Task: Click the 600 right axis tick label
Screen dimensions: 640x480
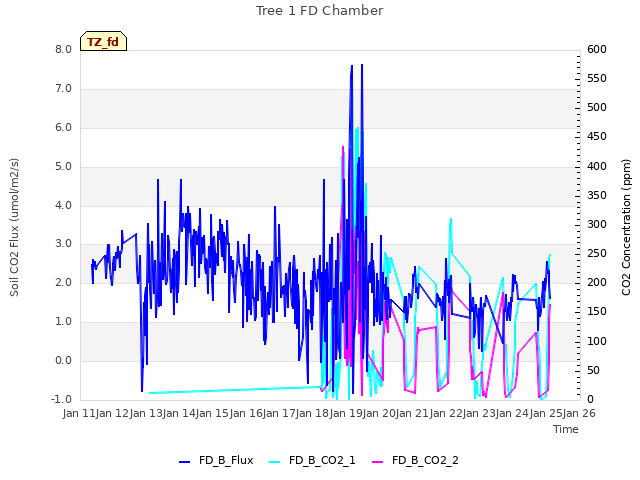Action: click(597, 49)
